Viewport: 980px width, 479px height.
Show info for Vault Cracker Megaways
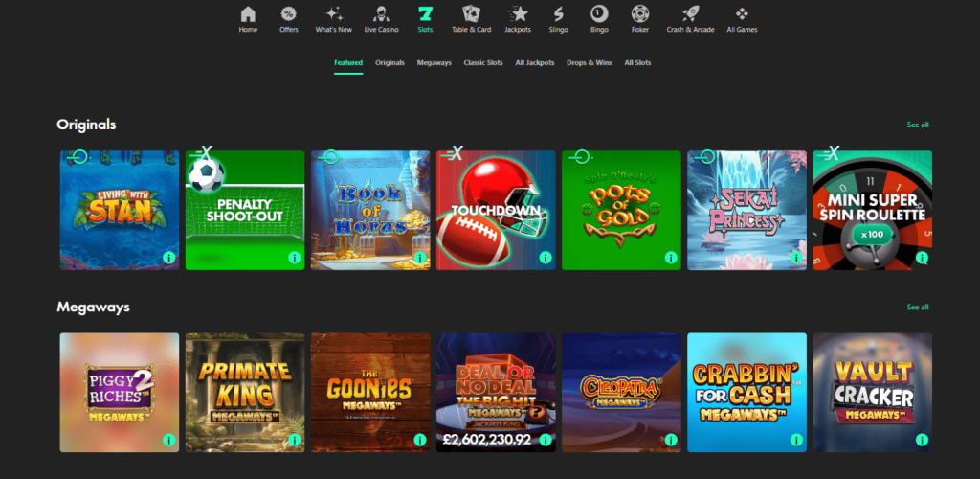[922, 441]
